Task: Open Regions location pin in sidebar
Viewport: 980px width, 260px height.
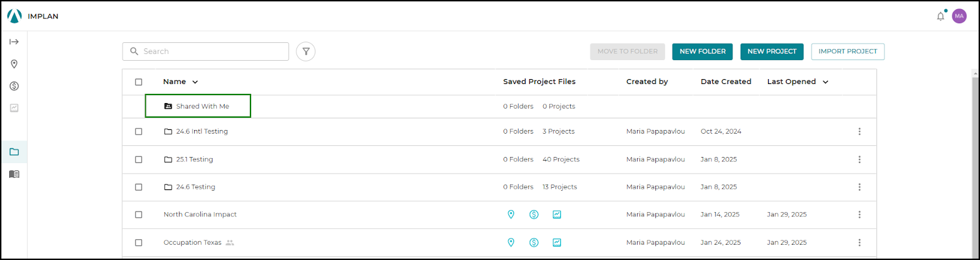Action: 14,64
